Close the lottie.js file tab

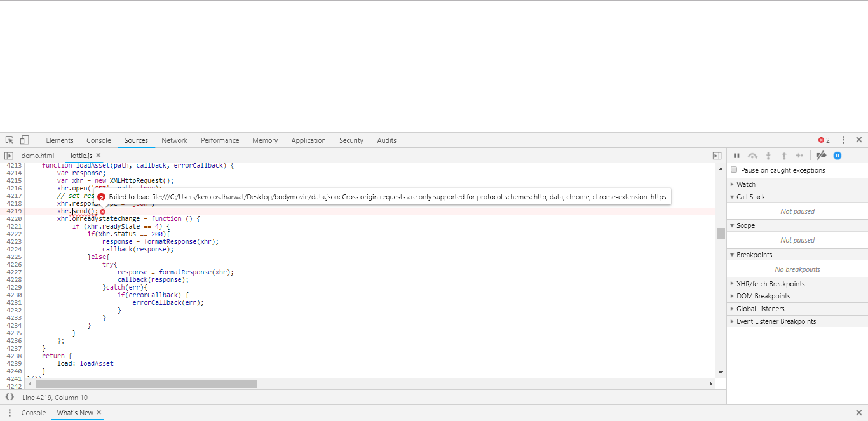[x=98, y=155]
